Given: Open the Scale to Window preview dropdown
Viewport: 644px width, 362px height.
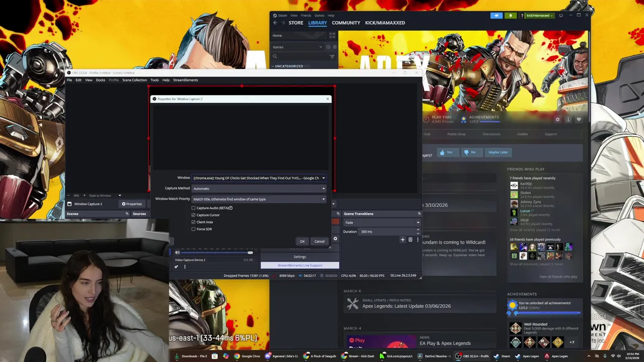Looking at the screenshot, I should point(104,196).
